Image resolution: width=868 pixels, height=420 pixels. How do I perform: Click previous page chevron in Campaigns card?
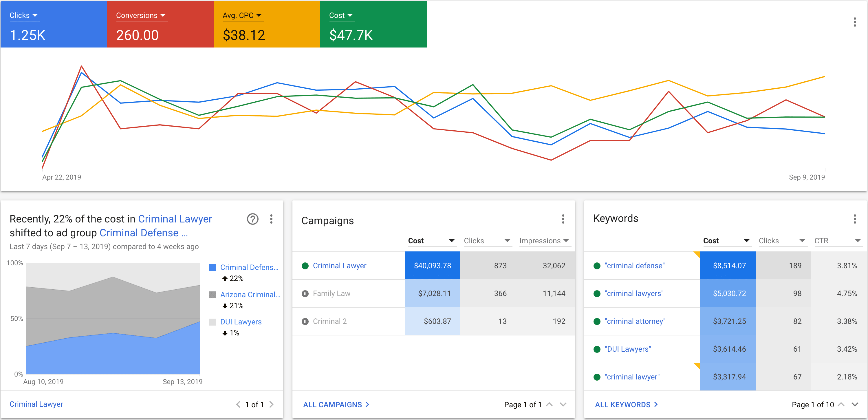(549, 404)
